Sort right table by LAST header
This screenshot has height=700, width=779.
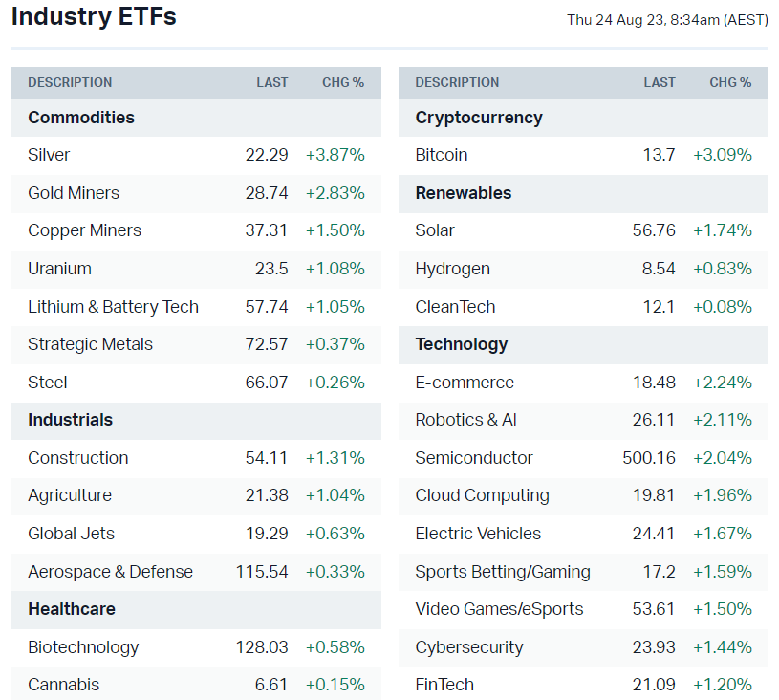click(660, 83)
